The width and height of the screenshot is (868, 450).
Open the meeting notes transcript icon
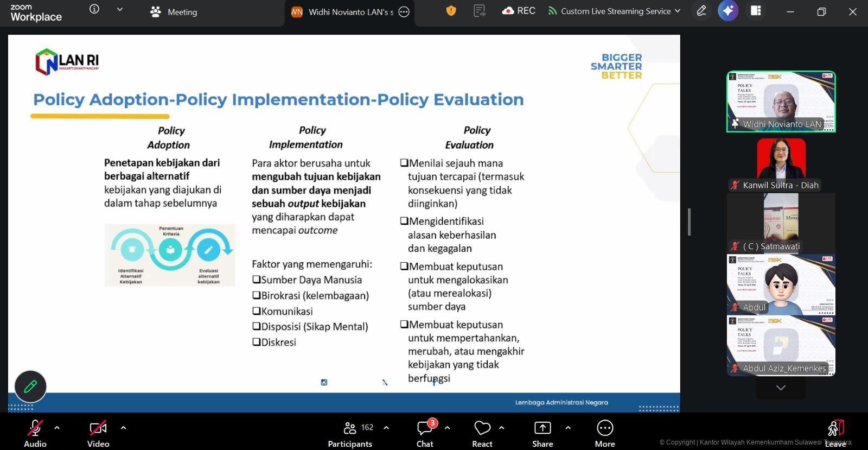479,11
